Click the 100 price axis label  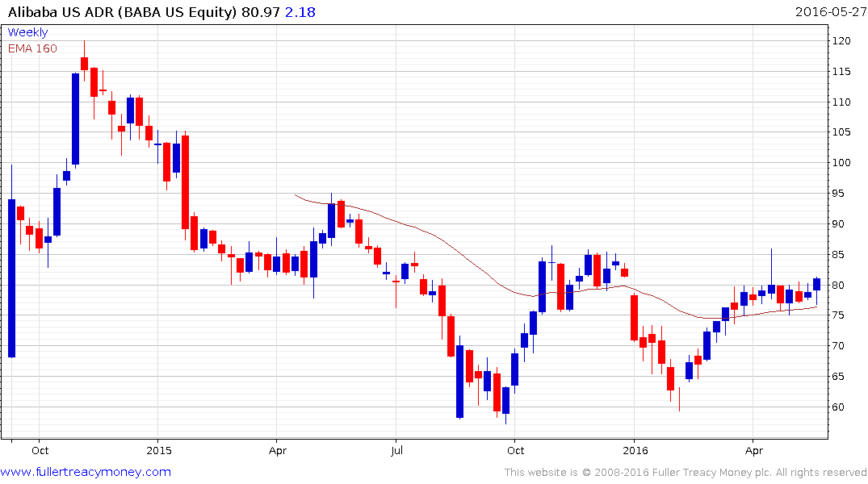841,163
